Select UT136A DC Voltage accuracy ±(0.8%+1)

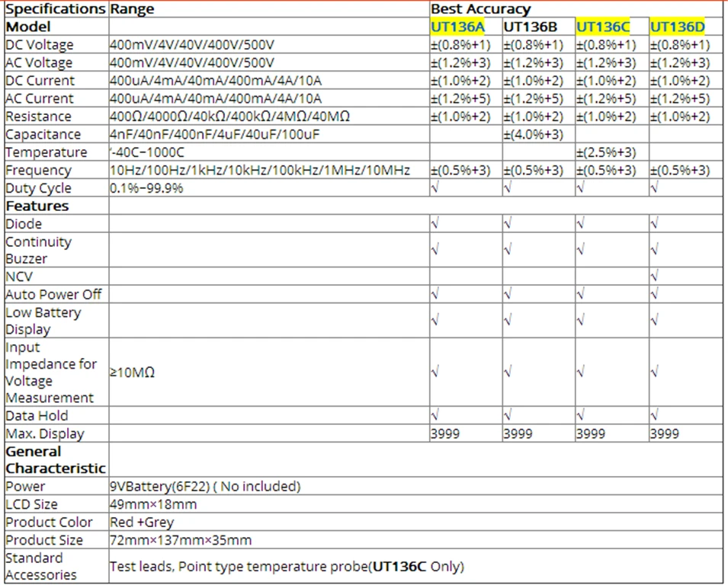[x=460, y=45]
